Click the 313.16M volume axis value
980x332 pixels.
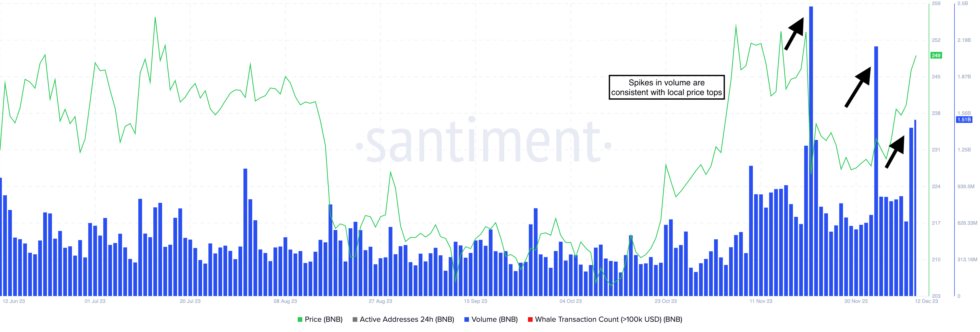pos(967,260)
